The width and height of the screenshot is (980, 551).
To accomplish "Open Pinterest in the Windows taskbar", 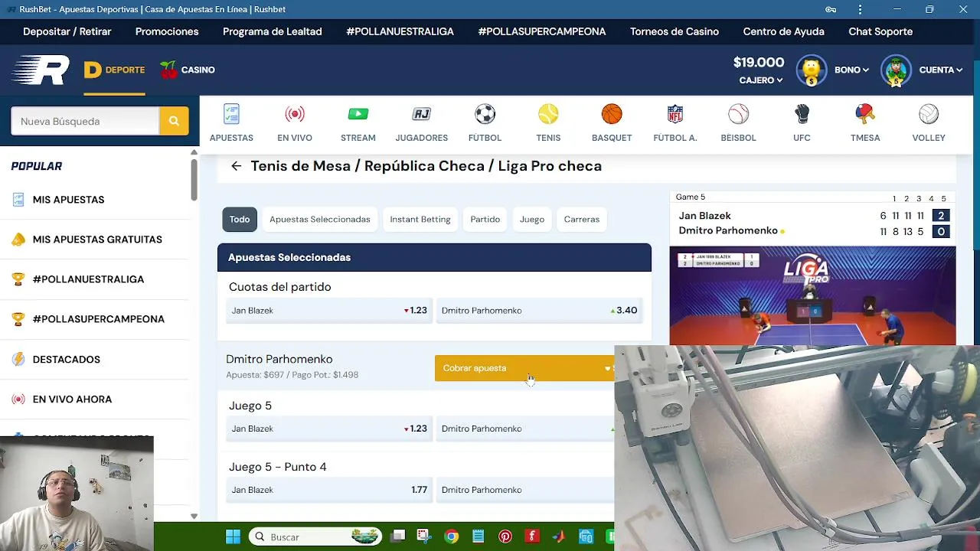I will [x=505, y=536].
